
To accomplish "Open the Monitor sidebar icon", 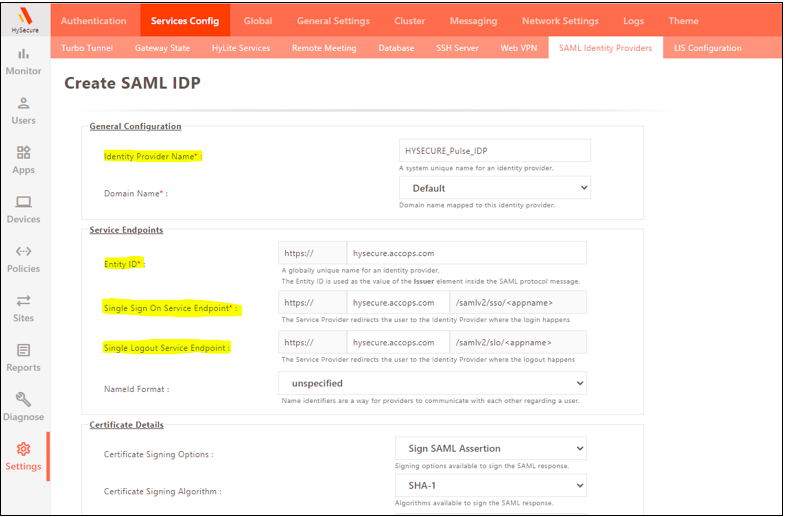I will [24, 55].
